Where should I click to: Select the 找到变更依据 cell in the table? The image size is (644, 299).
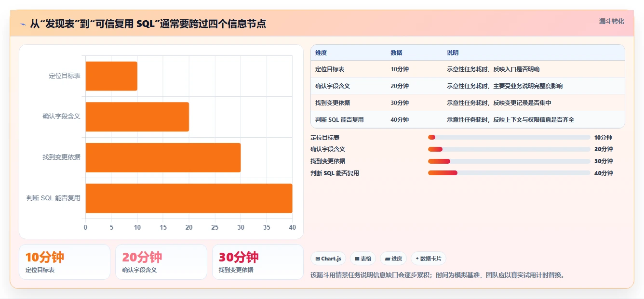(x=333, y=103)
